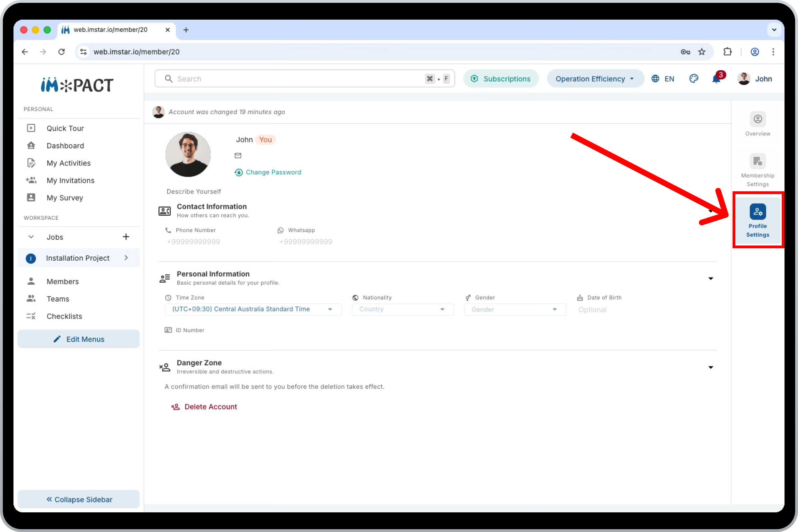Open the notifications bell icon
This screenshot has width=798, height=532.
(716, 79)
